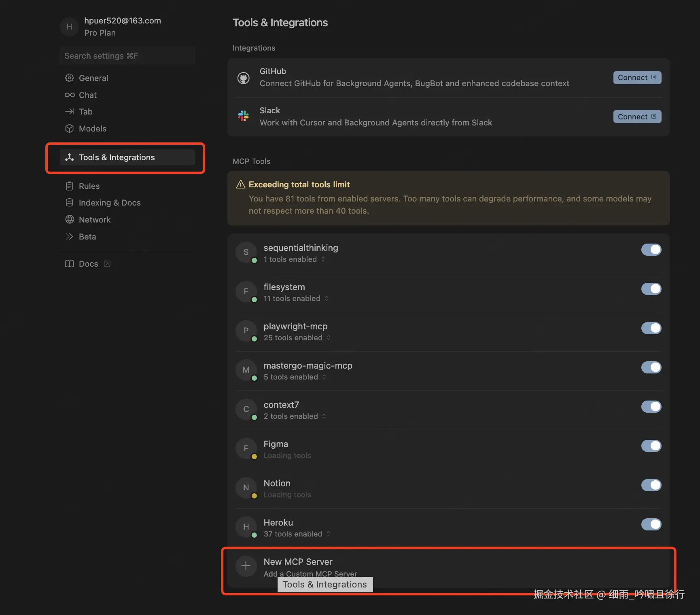Image resolution: width=700 pixels, height=615 pixels.
Task: Click the Rules clipboard icon
Action: [x=70, y=186]
